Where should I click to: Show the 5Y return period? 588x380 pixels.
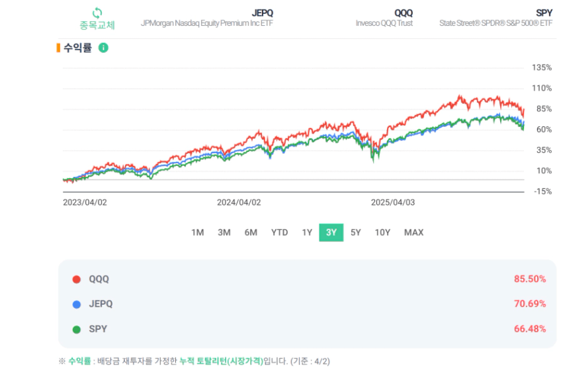[356, 232]
